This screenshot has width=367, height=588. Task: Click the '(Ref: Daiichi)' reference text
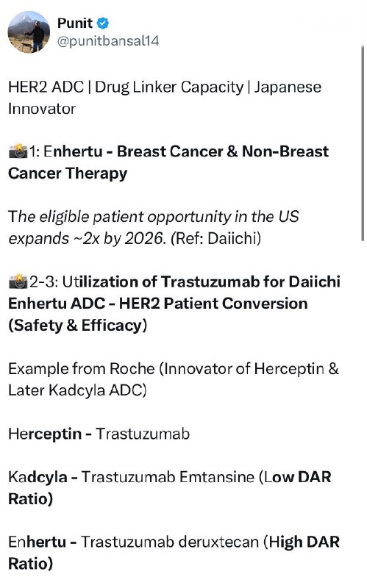pyautogui.click(x=215, y=238)
